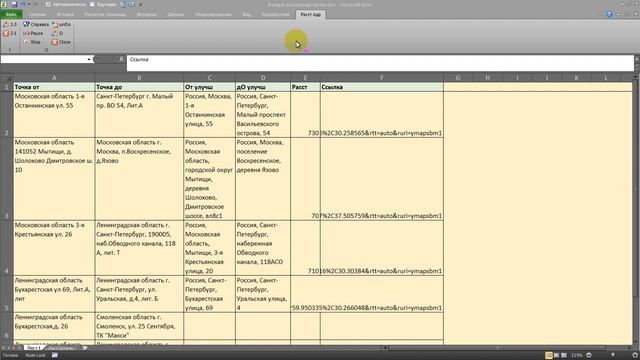The height and width of the screenshot is (360, 640).
Task: Click the macro record icon in status bar
Action: point(55,356)
